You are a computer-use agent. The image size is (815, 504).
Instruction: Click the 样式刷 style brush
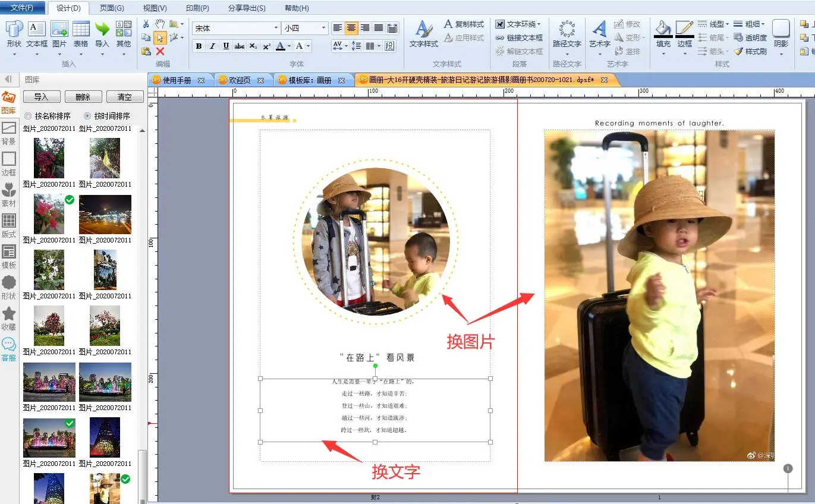coord(750,52)
